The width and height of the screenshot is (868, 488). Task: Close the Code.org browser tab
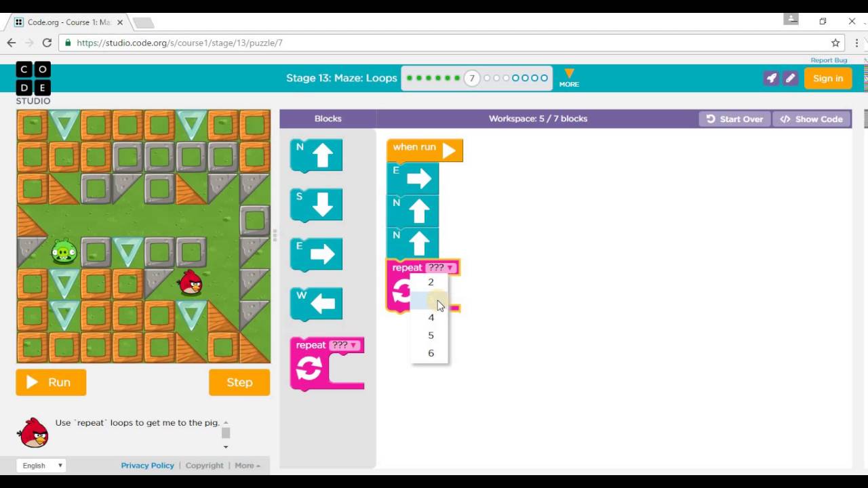coord(120,22)
